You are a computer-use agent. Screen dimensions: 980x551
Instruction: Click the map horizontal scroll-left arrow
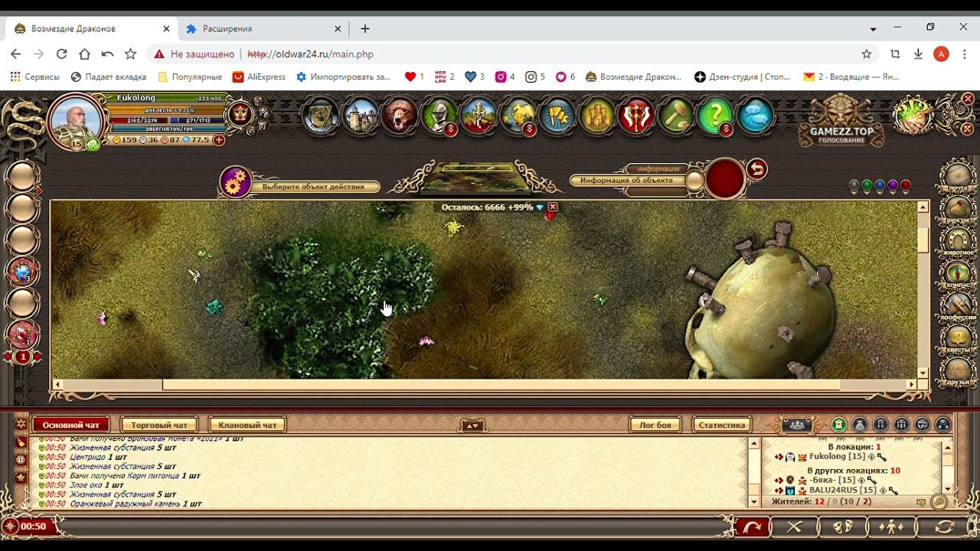tap(56, 385)
